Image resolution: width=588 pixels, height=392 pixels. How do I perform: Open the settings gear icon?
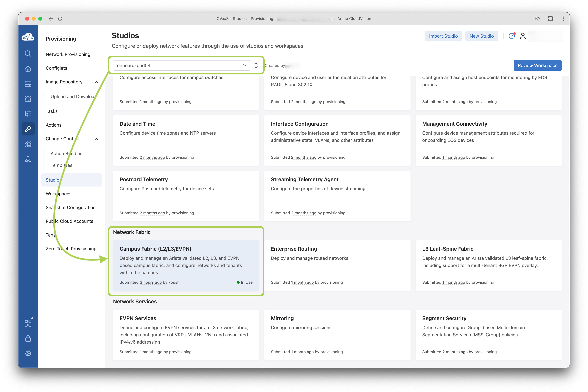[28, 353]
